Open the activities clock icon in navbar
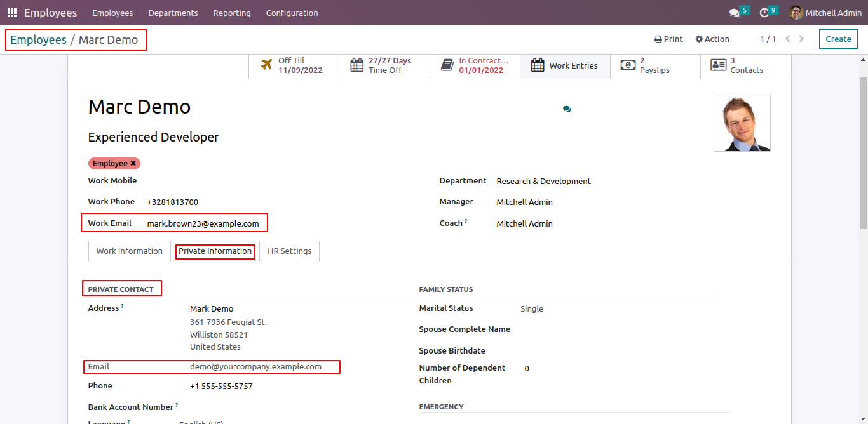The image size is (868, 424). (x=764, y=13)
